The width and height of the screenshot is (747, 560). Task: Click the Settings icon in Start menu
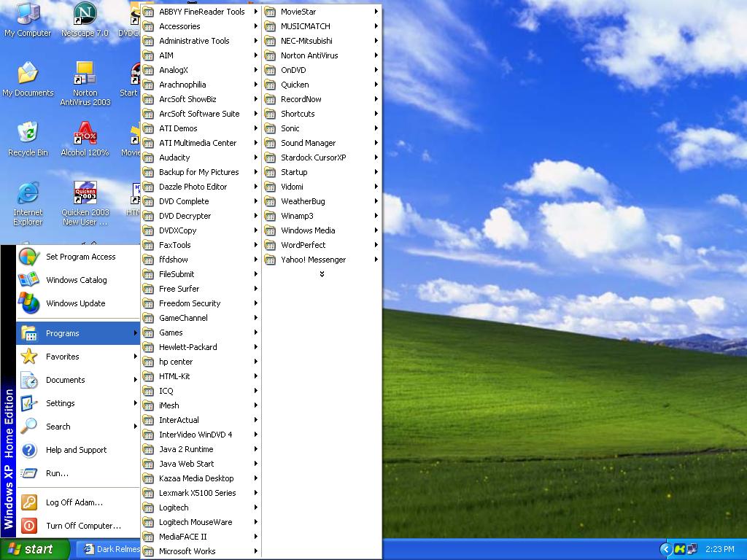29,403
